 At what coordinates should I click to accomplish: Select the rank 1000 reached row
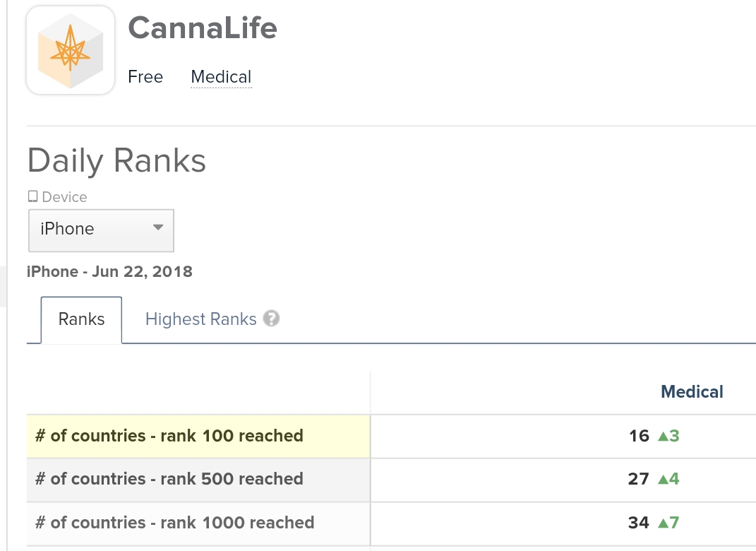(x=175, y=523)
